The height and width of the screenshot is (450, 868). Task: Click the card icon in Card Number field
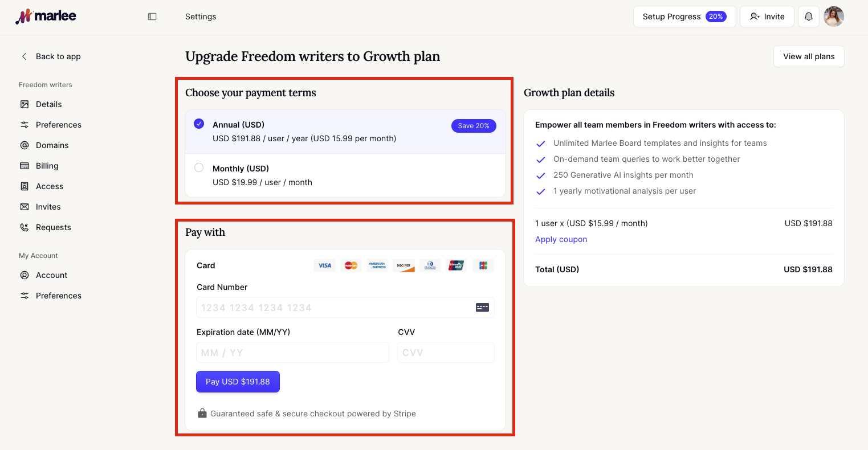(x=482, y=308)
